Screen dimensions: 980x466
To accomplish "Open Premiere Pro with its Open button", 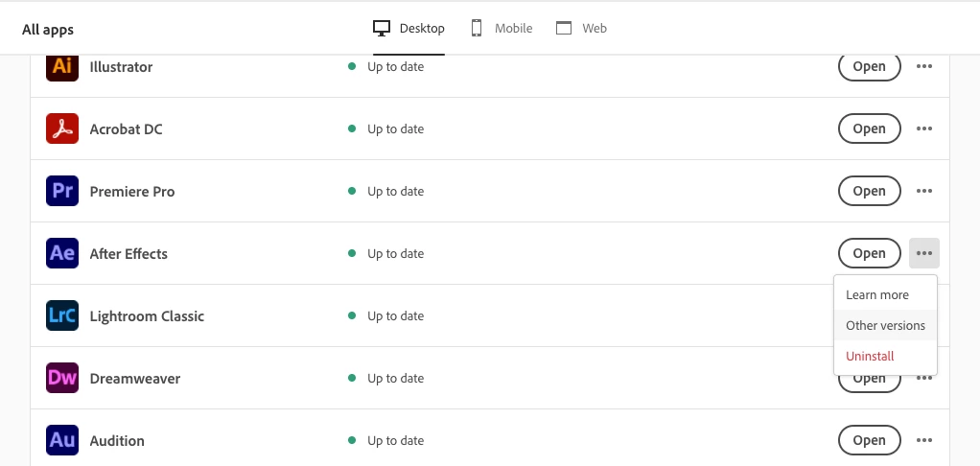I will (x=870, y=191).
